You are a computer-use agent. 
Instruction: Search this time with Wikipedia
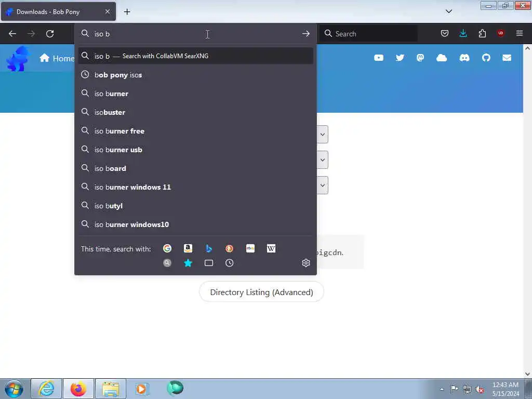coord(271,248)
